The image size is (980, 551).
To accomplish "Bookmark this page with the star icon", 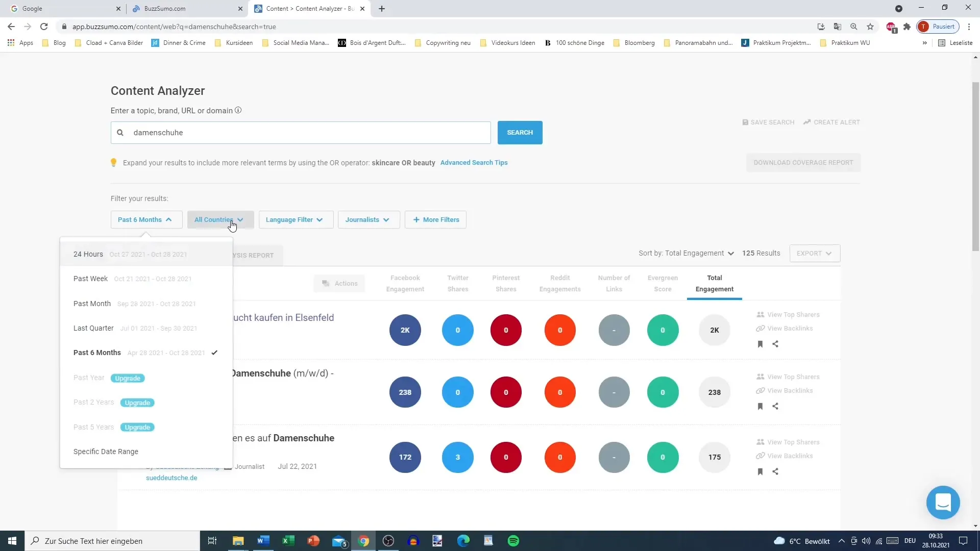I will [x=870, y=27].
